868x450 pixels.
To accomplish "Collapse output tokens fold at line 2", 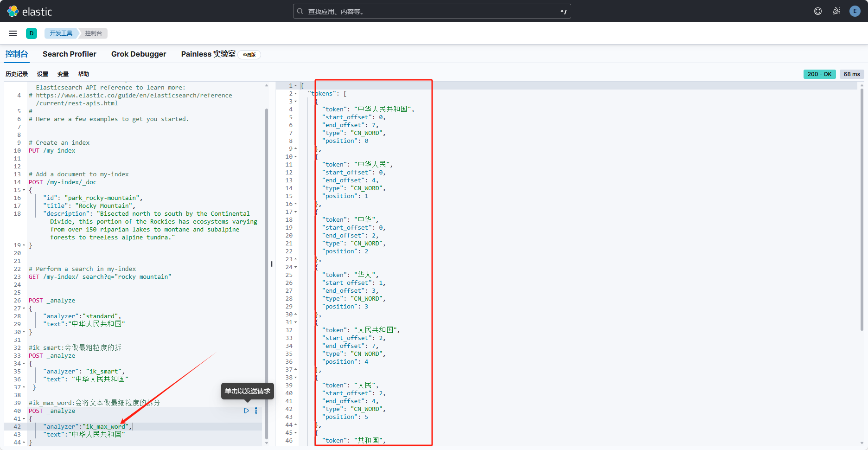I will point(296,94).
